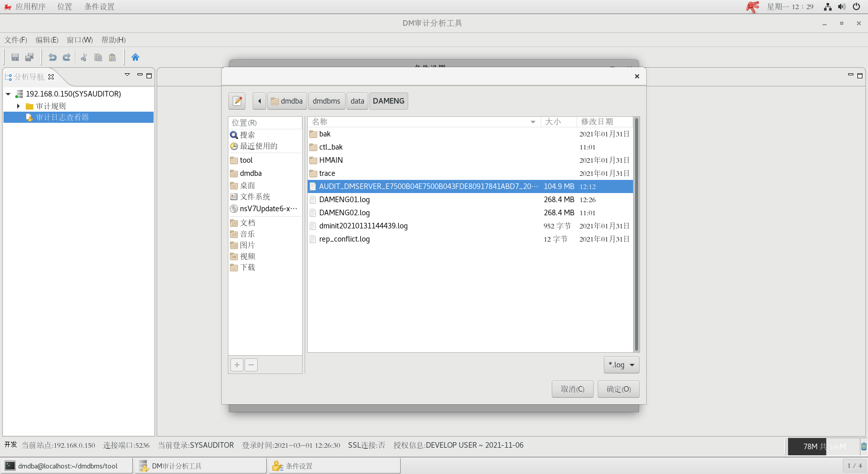Go to dmdba in path bar

tap(287, 101)
